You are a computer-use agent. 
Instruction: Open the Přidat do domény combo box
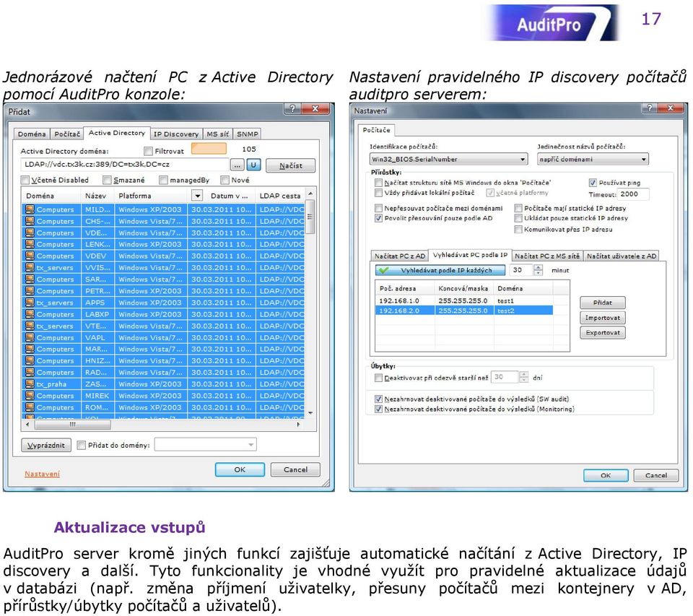coord(206,444)
